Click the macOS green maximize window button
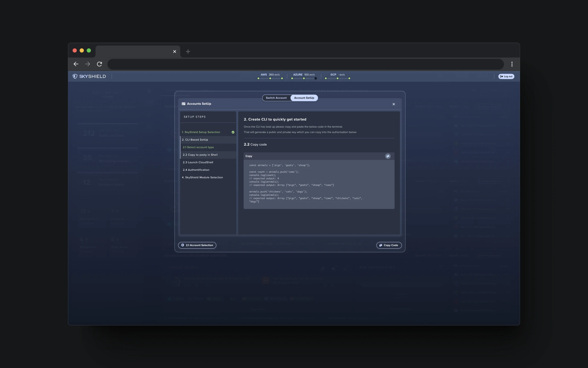Screen dimensions: 588x368 [89, 50]
